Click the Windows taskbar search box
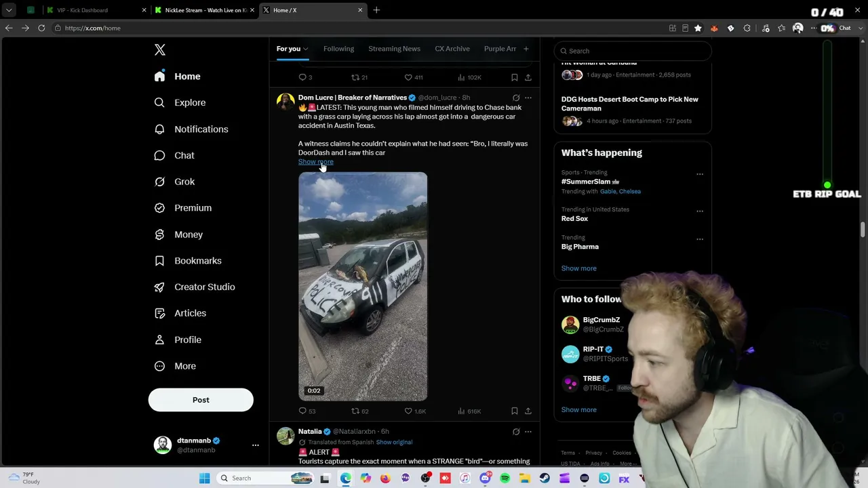This screenshot has width=868, height=488. click(265, 479)
